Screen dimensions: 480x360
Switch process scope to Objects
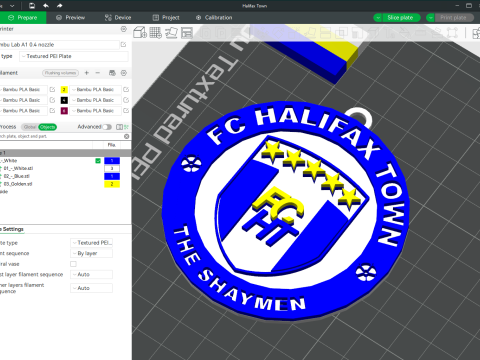coord(48,127)
